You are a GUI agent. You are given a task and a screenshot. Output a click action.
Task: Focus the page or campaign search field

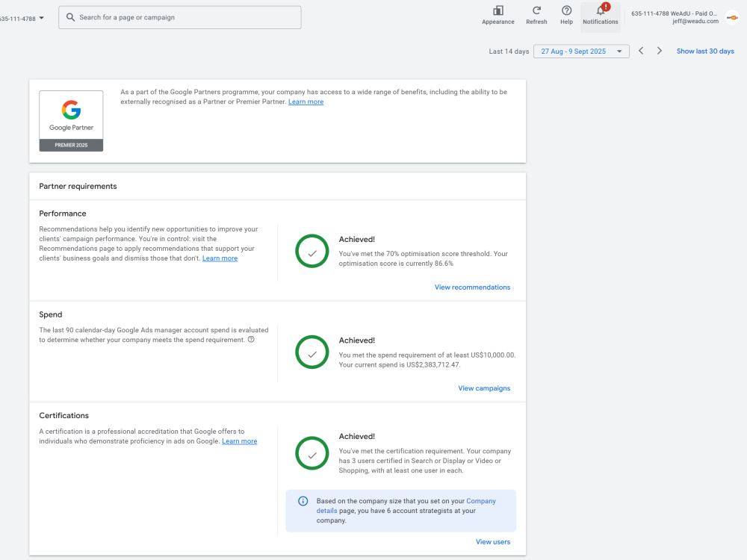179,17
